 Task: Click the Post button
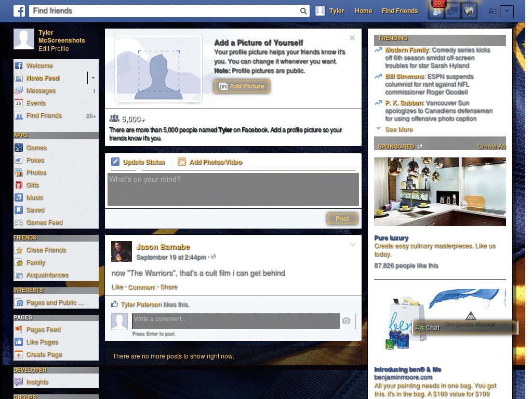pyautogui.click(x=342, y=219)
